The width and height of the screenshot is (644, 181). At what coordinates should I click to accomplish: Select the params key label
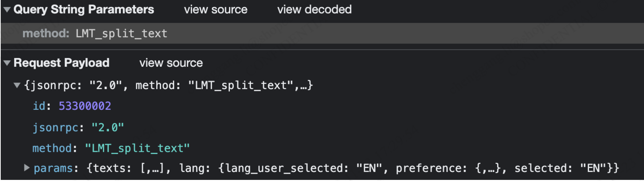click(x=53, y=168)
